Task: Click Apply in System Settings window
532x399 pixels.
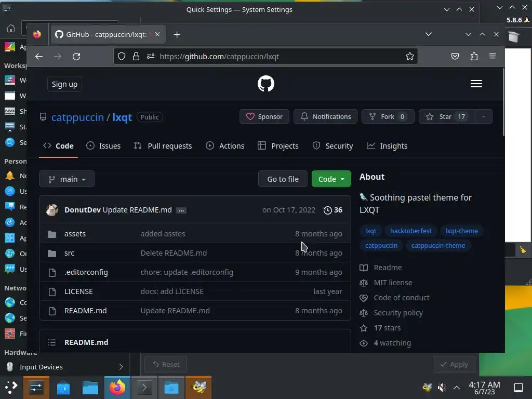Action: click(x=454, y=364)
